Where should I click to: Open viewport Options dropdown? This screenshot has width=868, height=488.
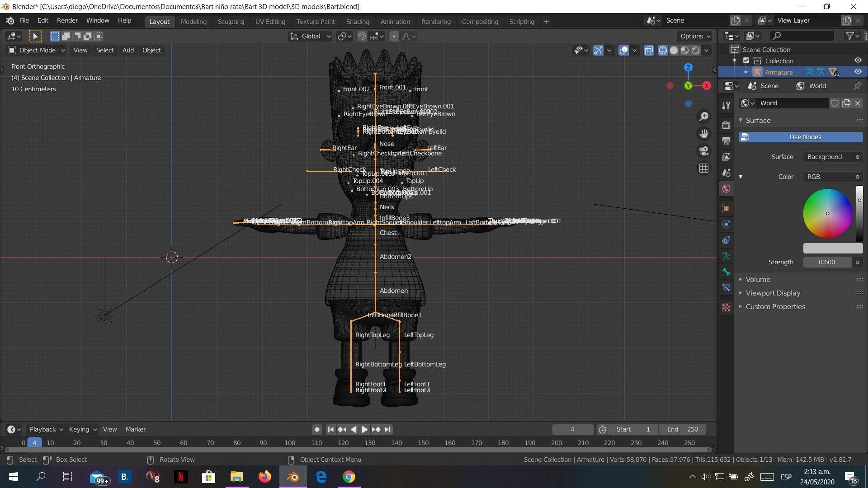click(x=695, y=36)
